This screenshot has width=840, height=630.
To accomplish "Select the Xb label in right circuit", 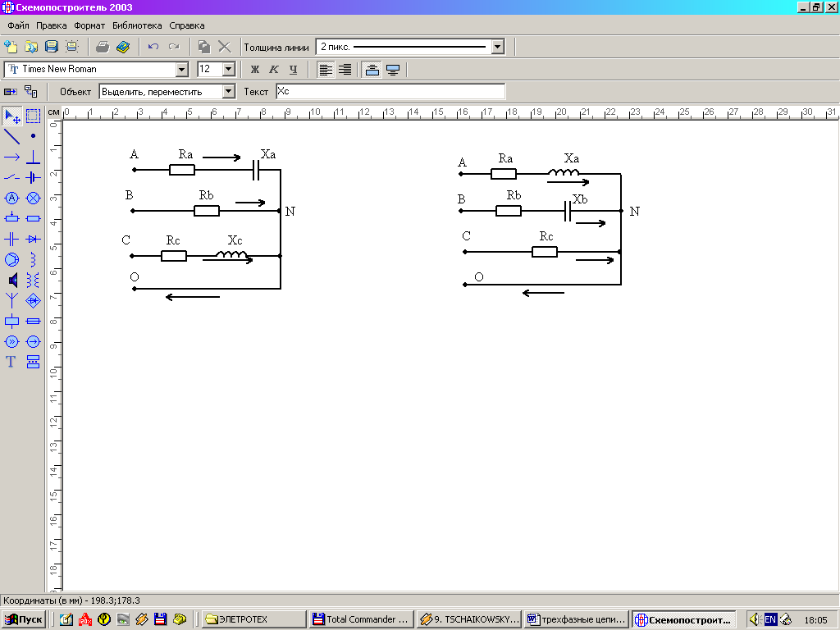I will coord(580,199).
